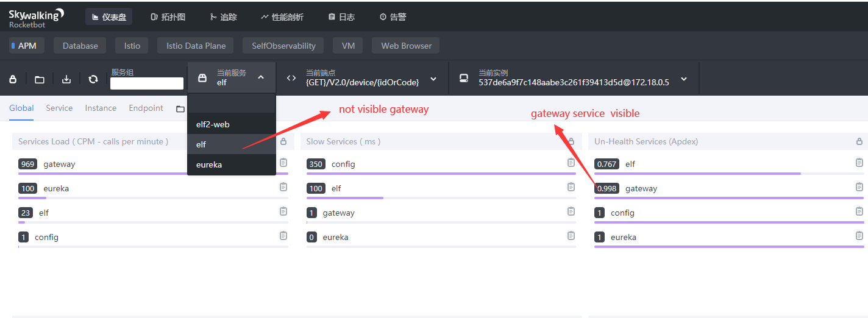Open the 追踪 trace menu
The height and width of the screenshot is (318, 868).
(223, 17)
